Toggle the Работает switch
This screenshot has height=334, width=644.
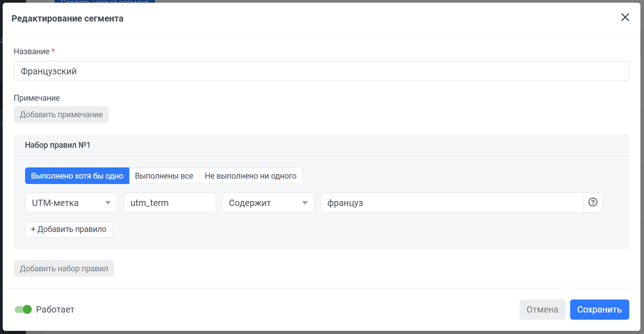(x=23, y=309)
